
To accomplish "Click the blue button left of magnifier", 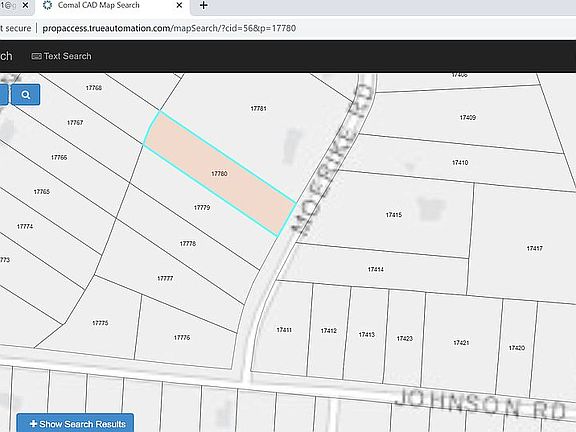I will point(4,95).
